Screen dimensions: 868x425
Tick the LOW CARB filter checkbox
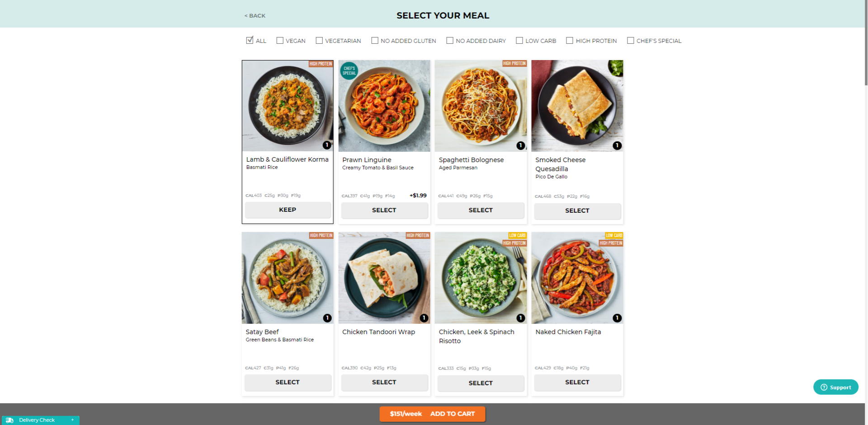(519, 41)
